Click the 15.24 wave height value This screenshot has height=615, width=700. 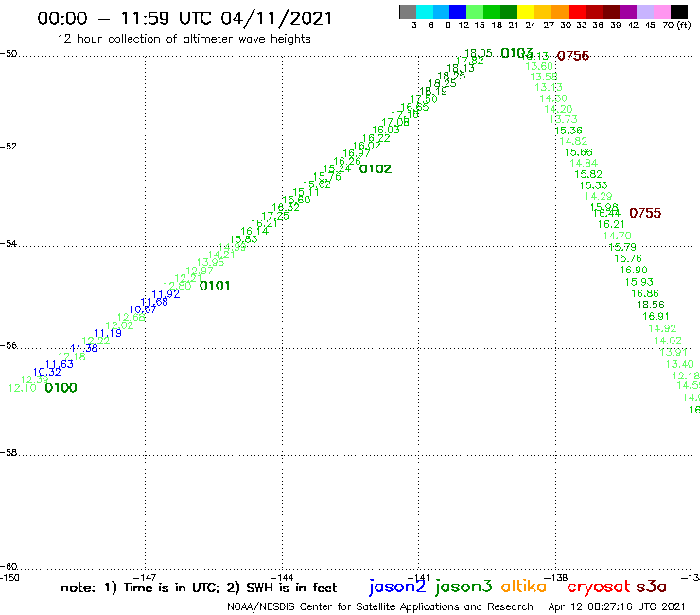(x=337, y=168)
